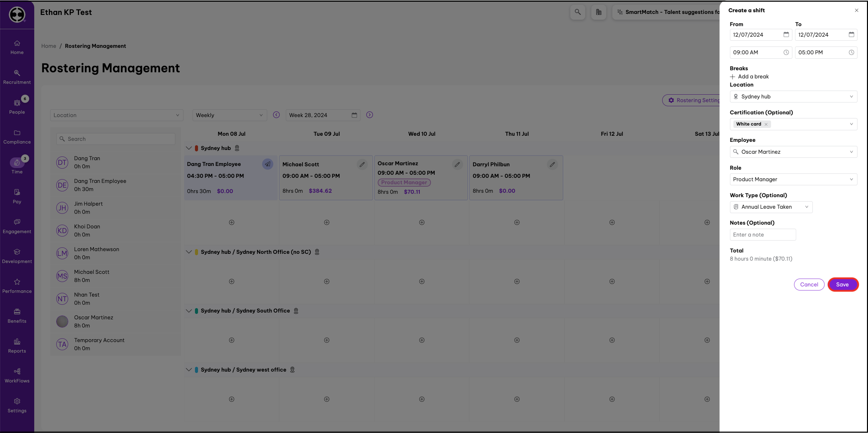
Task: Click plus icon to add a break
Action: tap(733, 77)
